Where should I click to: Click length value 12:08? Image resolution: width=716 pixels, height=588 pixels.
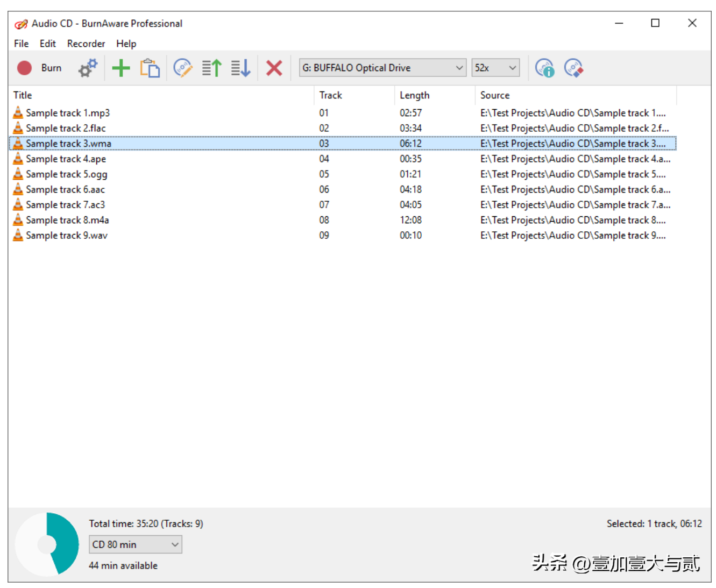click(x=410, y=219)
